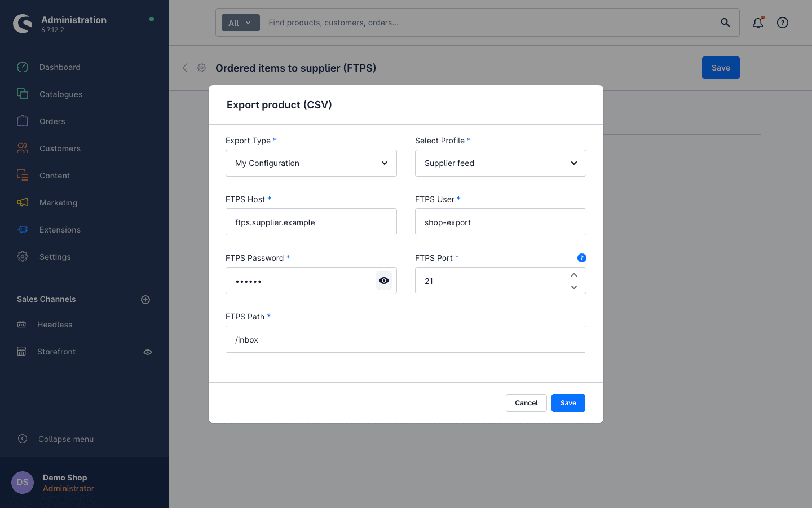812x508 pixels.
Task: Add a new sales channel
Action: coord(145,300)
